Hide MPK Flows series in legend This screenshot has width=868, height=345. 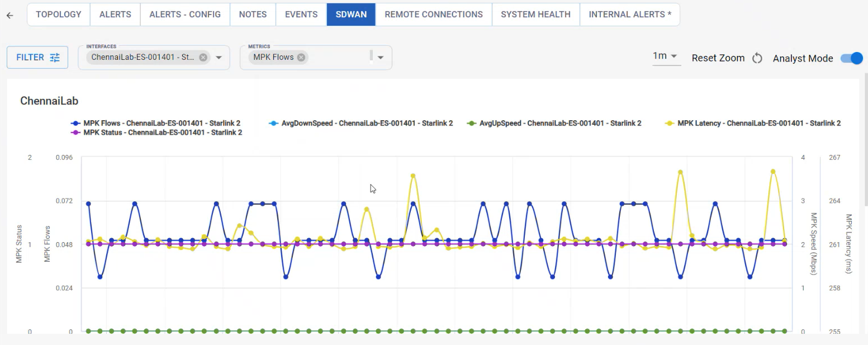click(x=162, y=123)
